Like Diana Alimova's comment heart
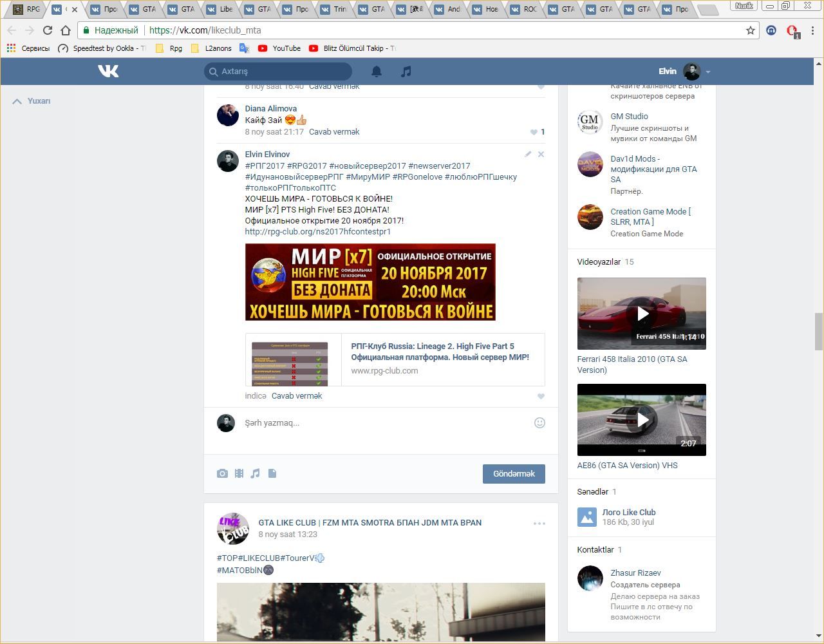 point(534,132)
